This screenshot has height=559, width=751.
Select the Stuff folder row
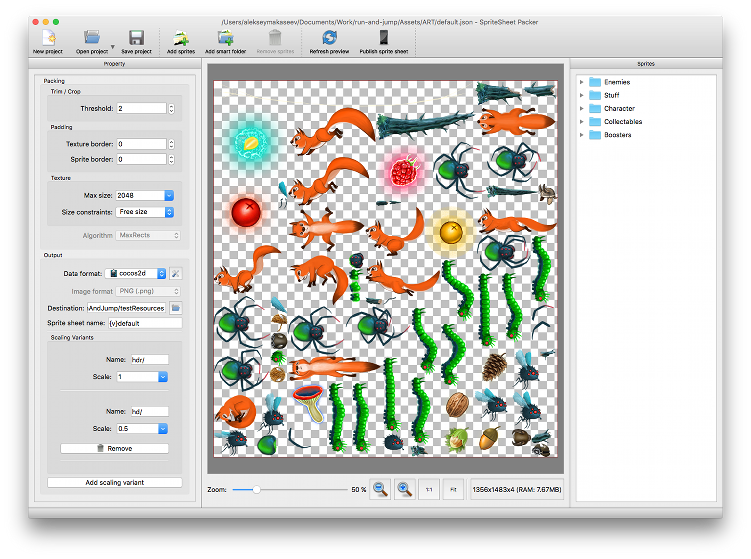coord(646,95)
